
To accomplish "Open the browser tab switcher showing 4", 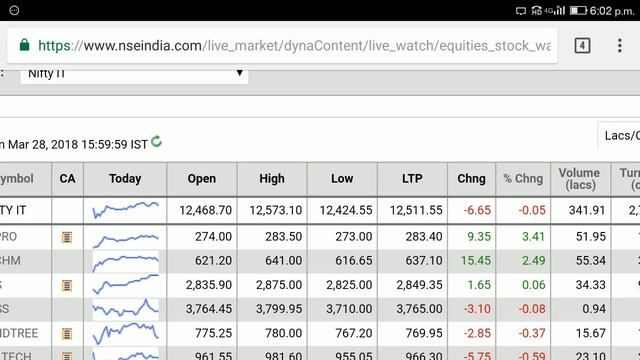I will (x=582, y=45).
